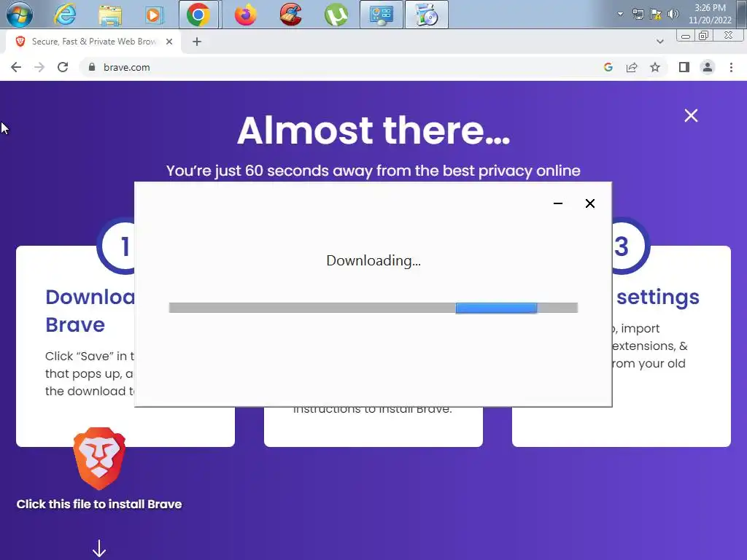Viewport: 747px width, 560px height.
Task: Open Windows Explorer folder icon in taskbar
Action: [109, 15]
